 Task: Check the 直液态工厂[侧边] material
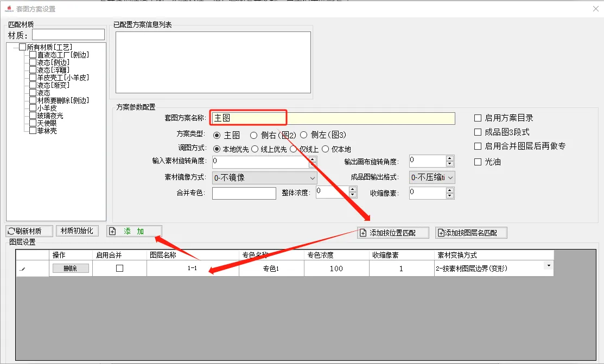[x=33, y=55]
